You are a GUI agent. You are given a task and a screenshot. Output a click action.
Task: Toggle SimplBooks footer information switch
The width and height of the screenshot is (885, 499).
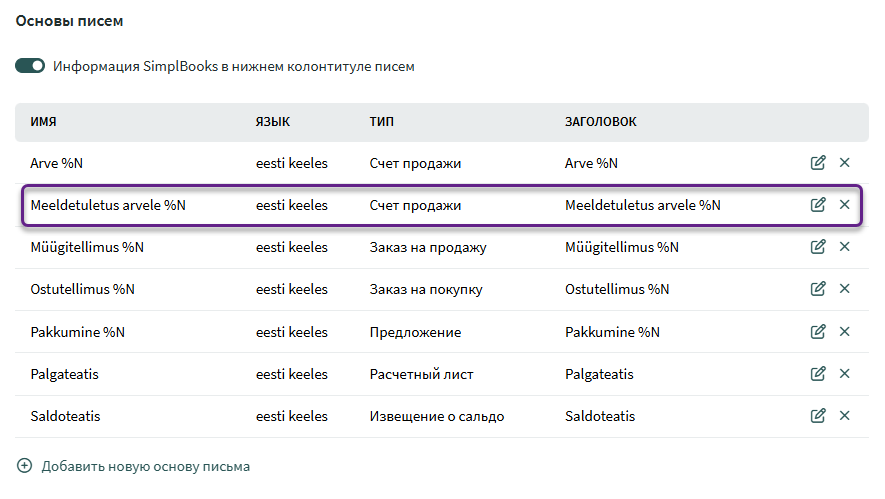(x=30, y=66)
